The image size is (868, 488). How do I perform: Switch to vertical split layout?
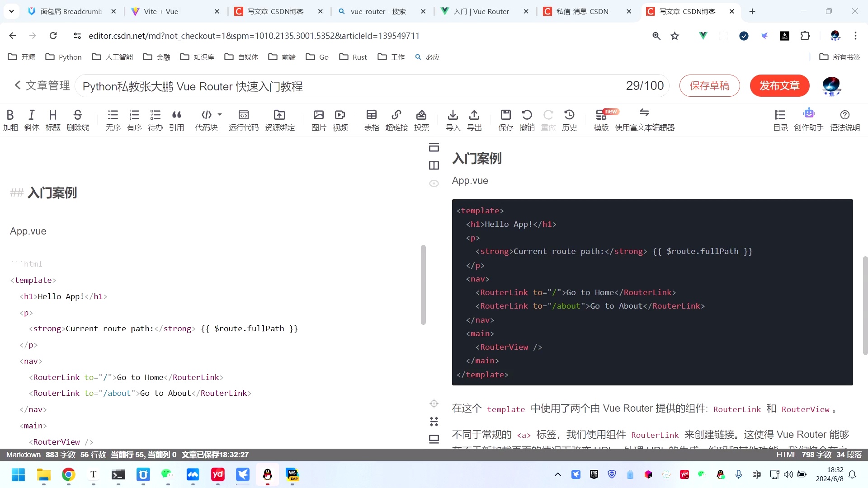coord(434,165)
